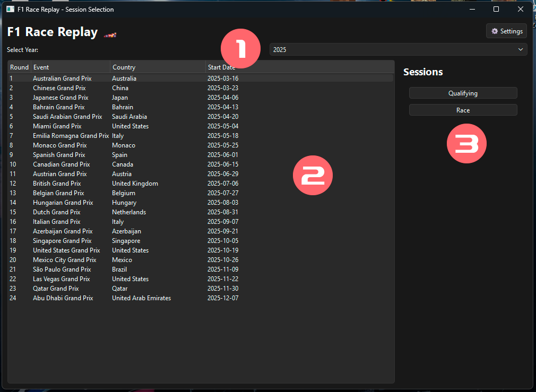Viewport: 536px width, 392px height.
Task: Open the Qualifying session
Action: coord(463,93)
